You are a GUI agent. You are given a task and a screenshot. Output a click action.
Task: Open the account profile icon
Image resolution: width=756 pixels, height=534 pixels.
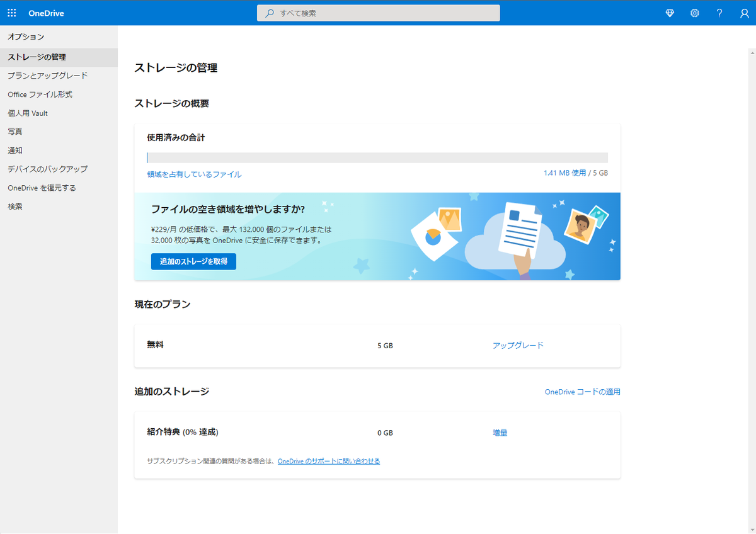745,13
